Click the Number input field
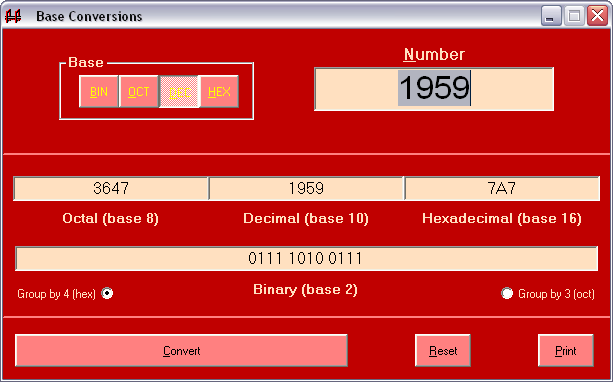This screenshot has height=382, width=613. 434,89
